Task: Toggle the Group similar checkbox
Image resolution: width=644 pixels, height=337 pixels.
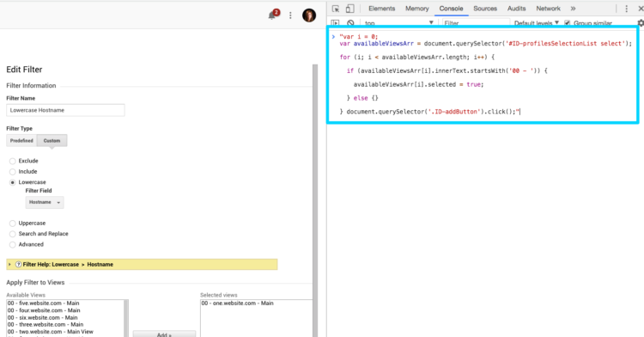Action: (x=568, y=23)
